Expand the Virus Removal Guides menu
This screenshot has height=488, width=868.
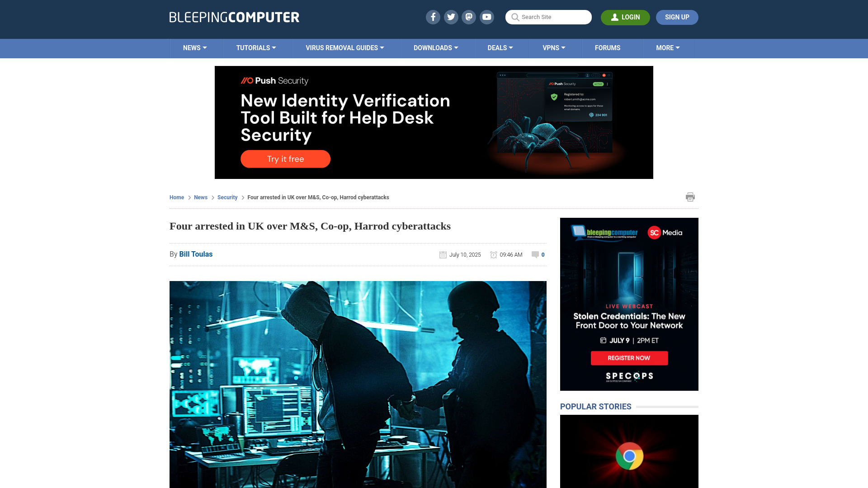tap(345, 48)
